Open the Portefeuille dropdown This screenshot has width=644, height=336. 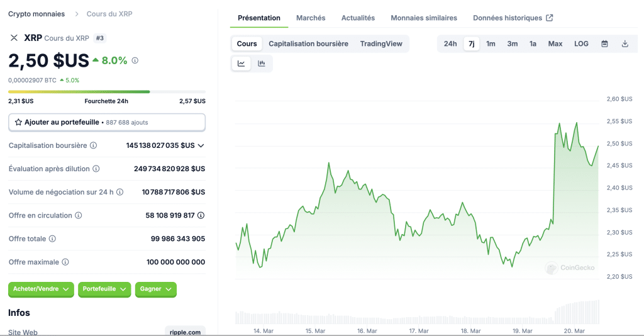(x=104, y=289)
